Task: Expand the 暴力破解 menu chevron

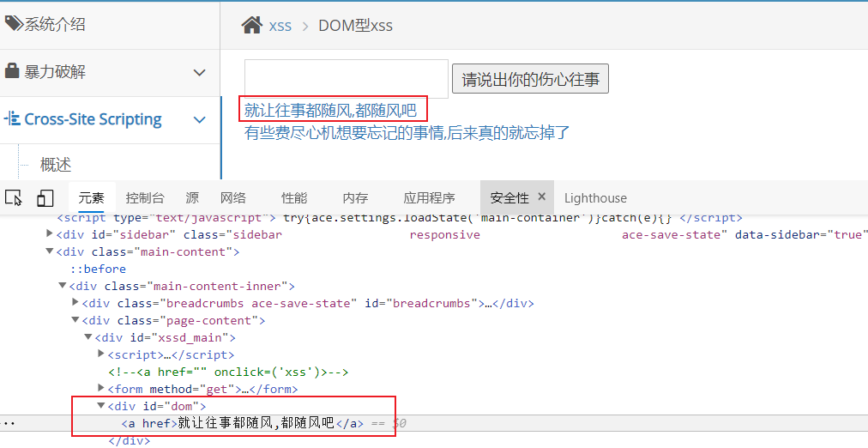Action: (x=199, y=73)
